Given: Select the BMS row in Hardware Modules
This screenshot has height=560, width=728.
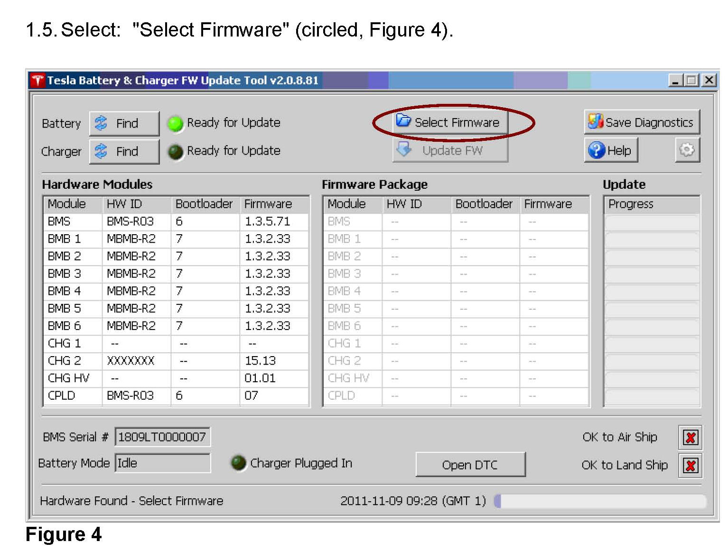Looking at the screenshot, I should click(176, 222).
